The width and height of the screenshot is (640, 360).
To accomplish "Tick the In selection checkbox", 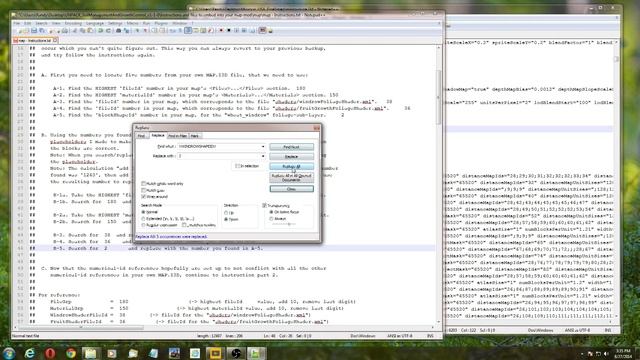I will pos(238,166).
